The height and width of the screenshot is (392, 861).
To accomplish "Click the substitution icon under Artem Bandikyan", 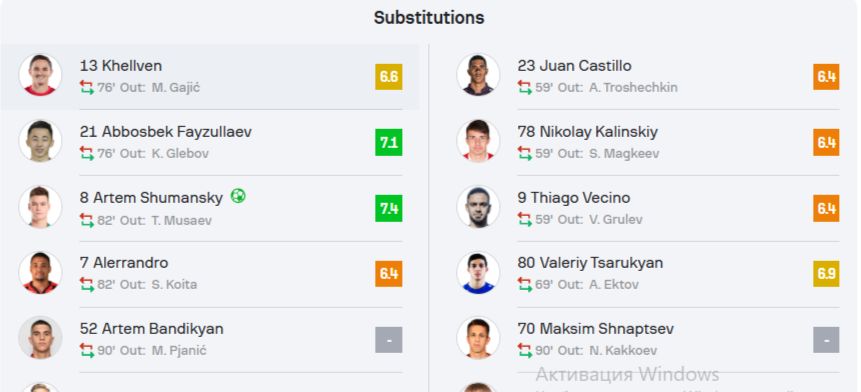I will click(x=87, y=350).
